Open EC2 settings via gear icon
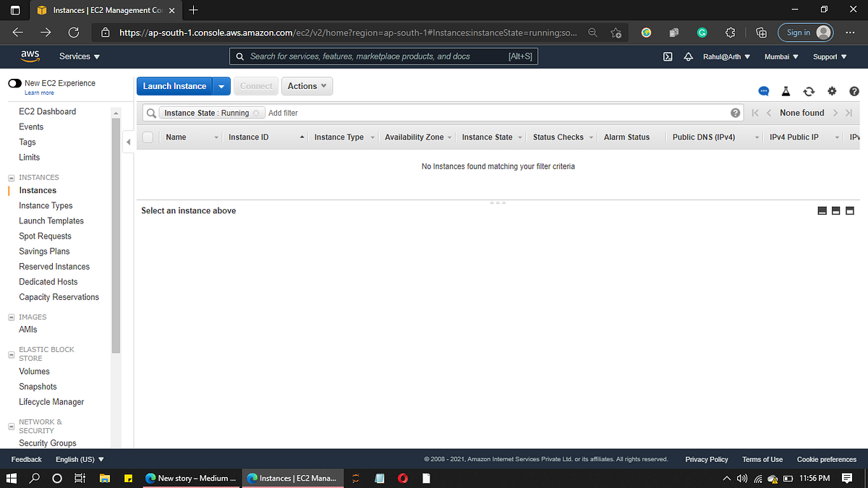868x488 pixels. (832, 92)
